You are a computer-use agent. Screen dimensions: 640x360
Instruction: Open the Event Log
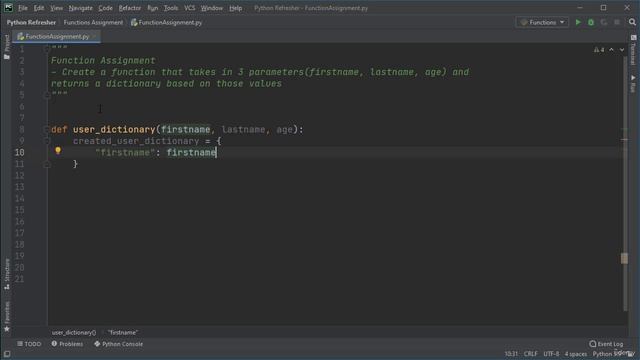coord(607,344)
